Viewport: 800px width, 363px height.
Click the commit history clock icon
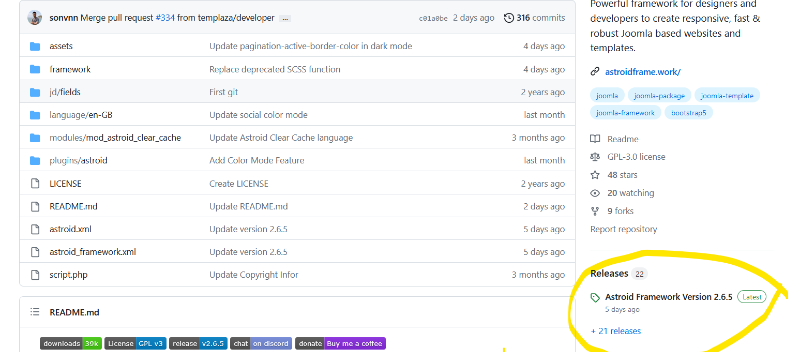[x=509, y=18]
